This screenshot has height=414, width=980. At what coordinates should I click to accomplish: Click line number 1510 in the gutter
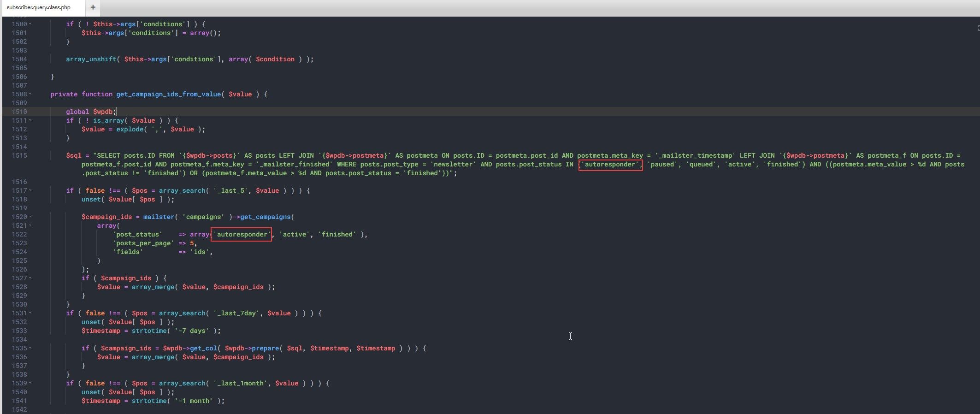[19, 112]
